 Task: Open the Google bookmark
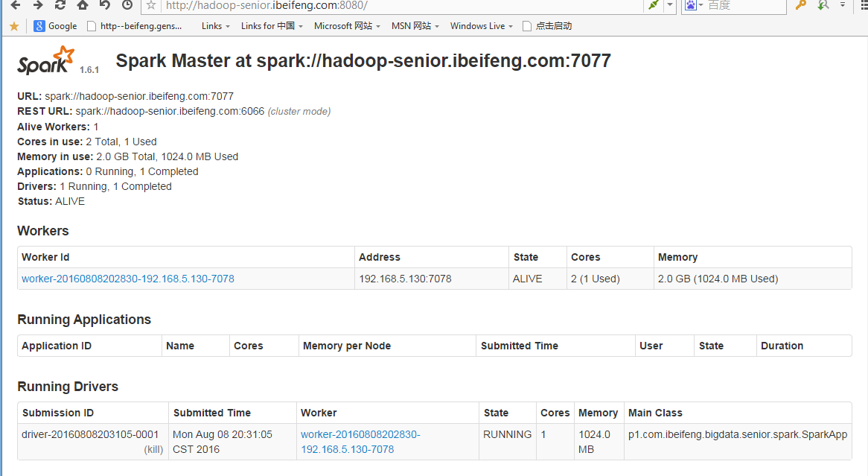(x=56, y=26)
